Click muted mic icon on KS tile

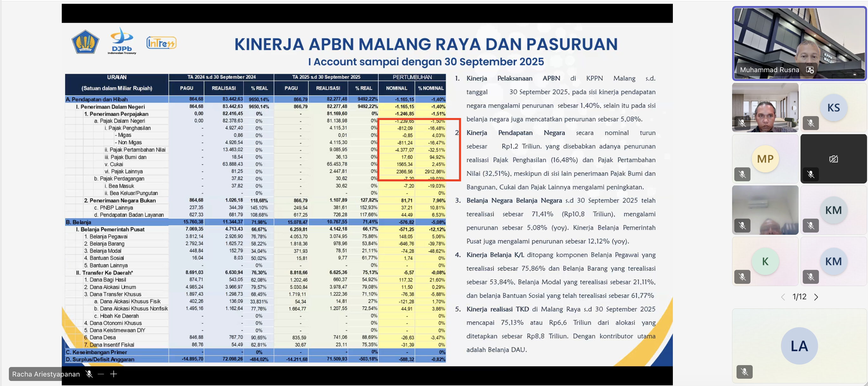[x=810, y=123]
